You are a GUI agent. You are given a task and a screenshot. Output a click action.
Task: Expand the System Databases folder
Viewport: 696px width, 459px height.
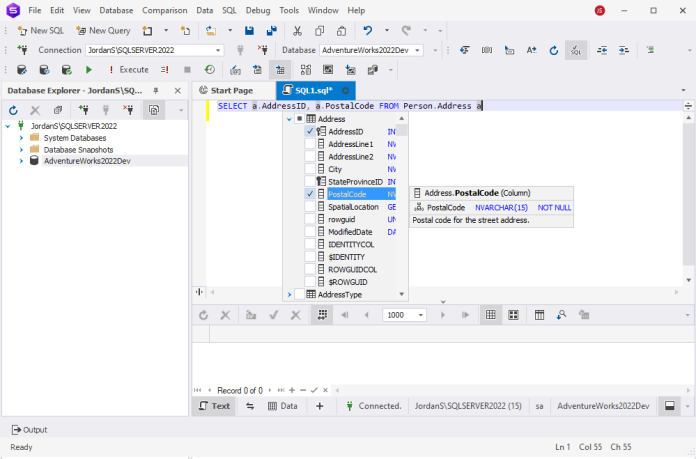click(x=21, y=138)
